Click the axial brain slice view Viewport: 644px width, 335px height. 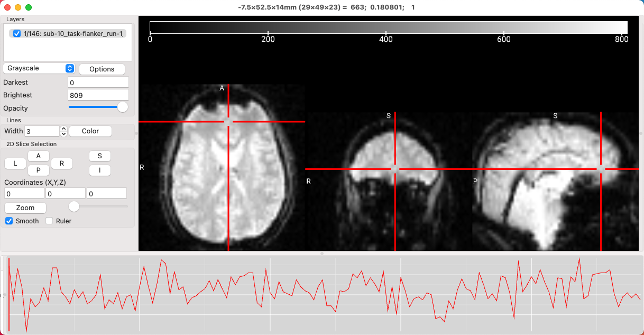pyautogui.click(x=222, y=167)
